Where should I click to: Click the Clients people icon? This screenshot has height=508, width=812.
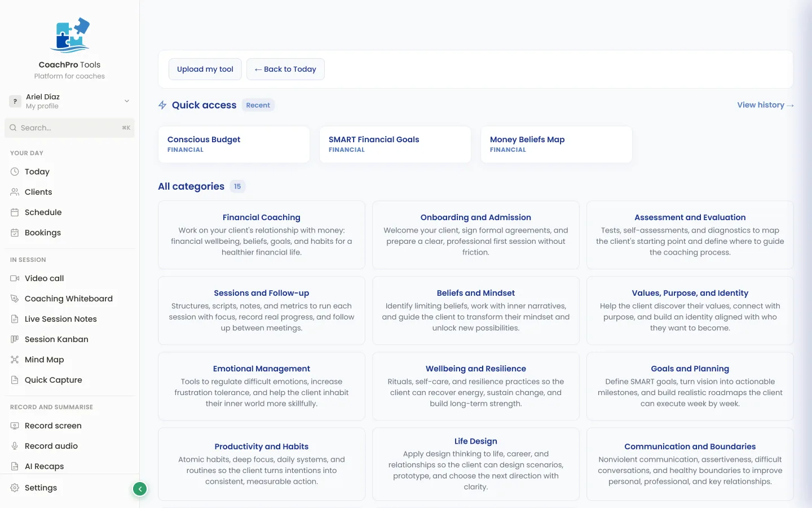pos(15,192)
